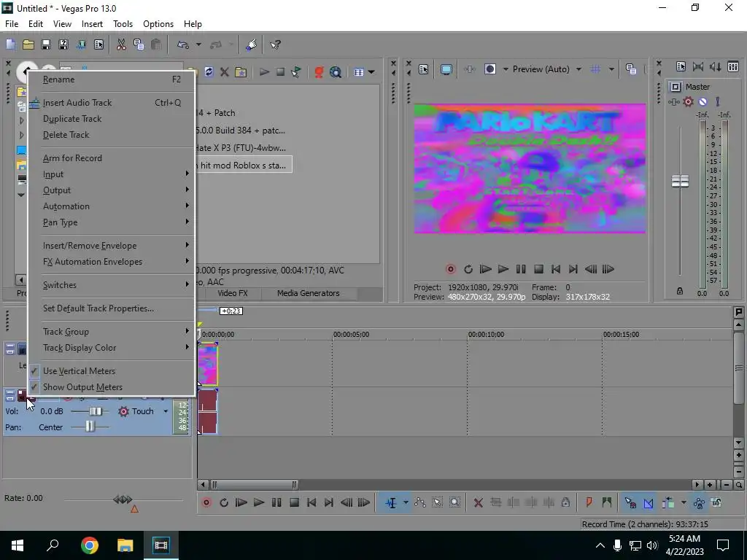
Task: Open the Preview (Auto) quality dropdown
Action: click(578, 69)
